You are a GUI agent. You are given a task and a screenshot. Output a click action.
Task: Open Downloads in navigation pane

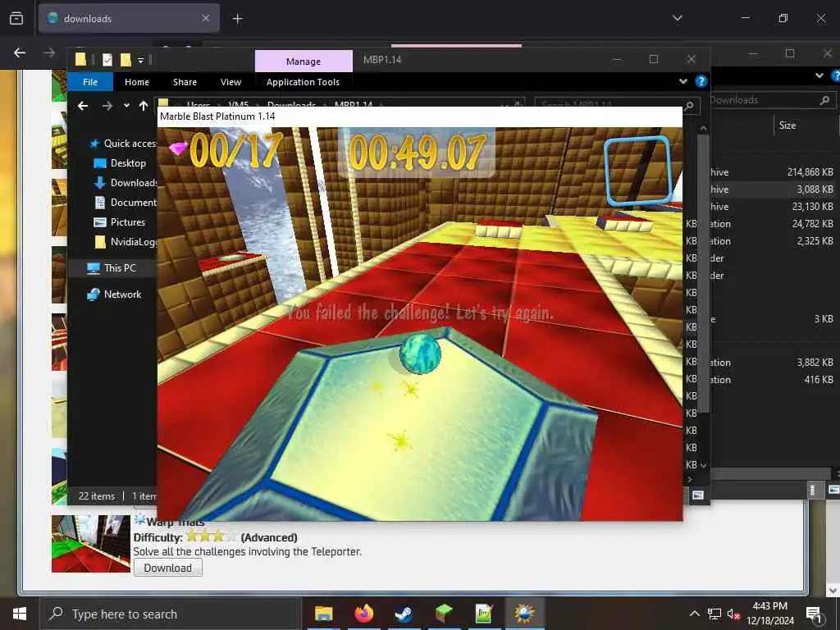125,183
